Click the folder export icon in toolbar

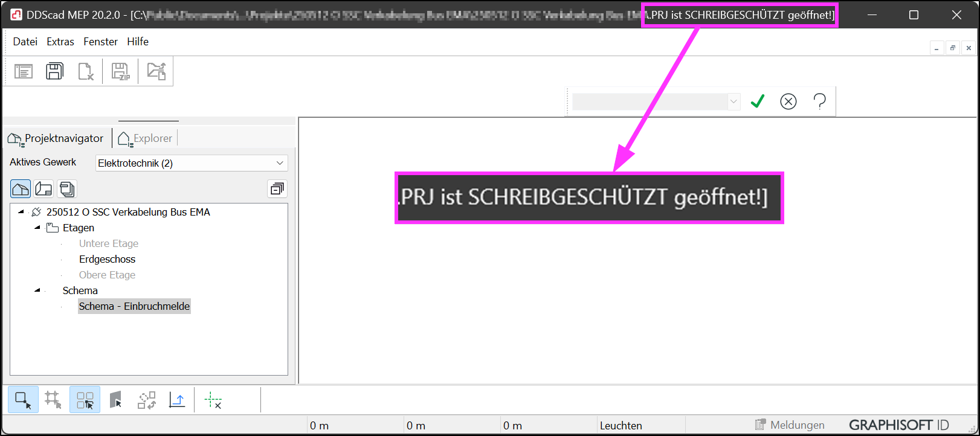(x=156, y=71)
